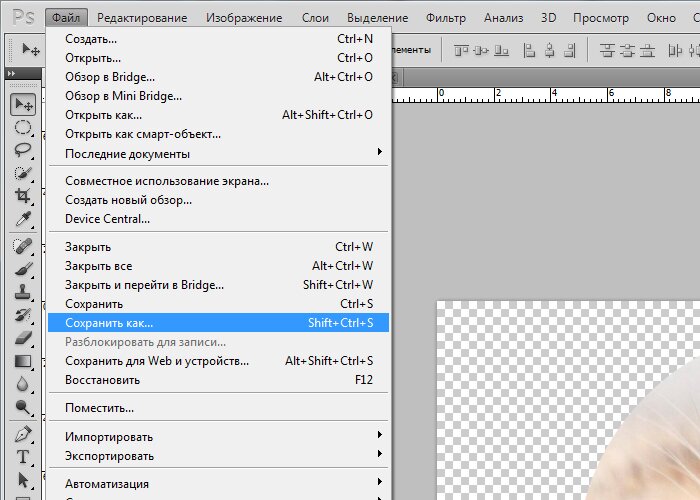Viewport: 700px width, 500px height.
Task: Choose Сохранить menu item
Action: click(218, 304)
